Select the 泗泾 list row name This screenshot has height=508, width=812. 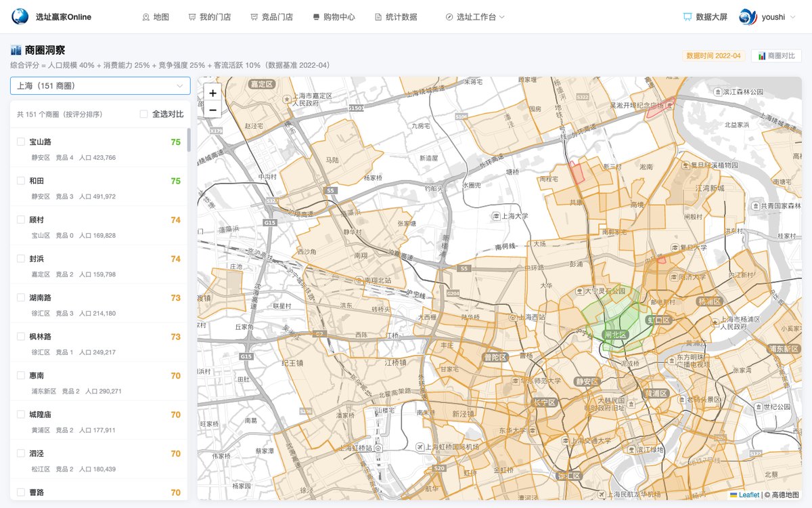tap(37, 453)
